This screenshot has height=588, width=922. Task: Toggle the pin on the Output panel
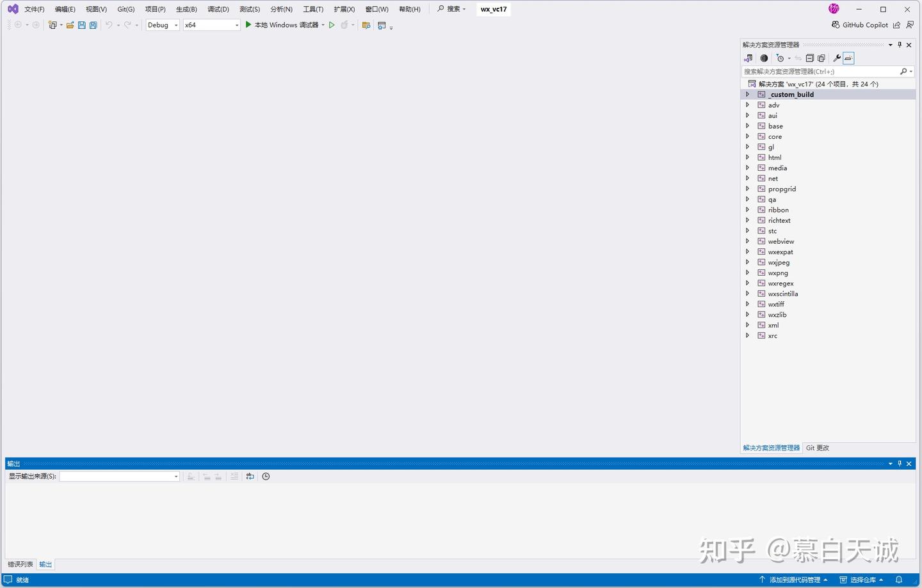(x=900, y=463)
